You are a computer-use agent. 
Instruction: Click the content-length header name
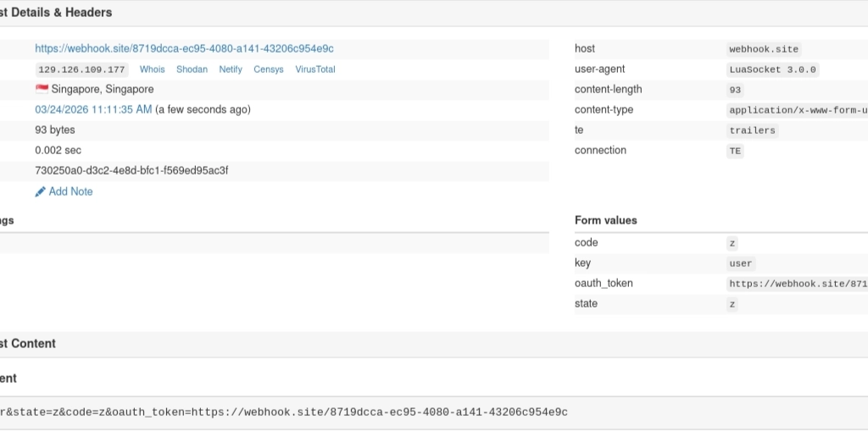[x=608, y=89]
